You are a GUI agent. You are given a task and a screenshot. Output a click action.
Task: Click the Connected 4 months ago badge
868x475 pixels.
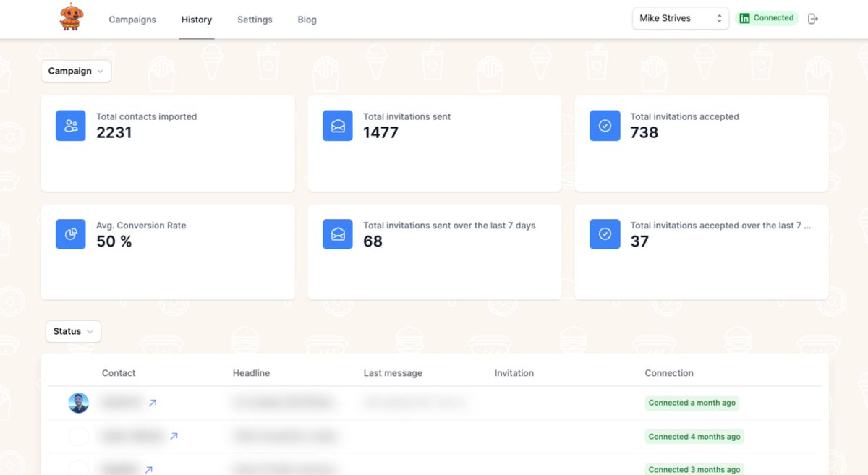click(x=694, y=437)
